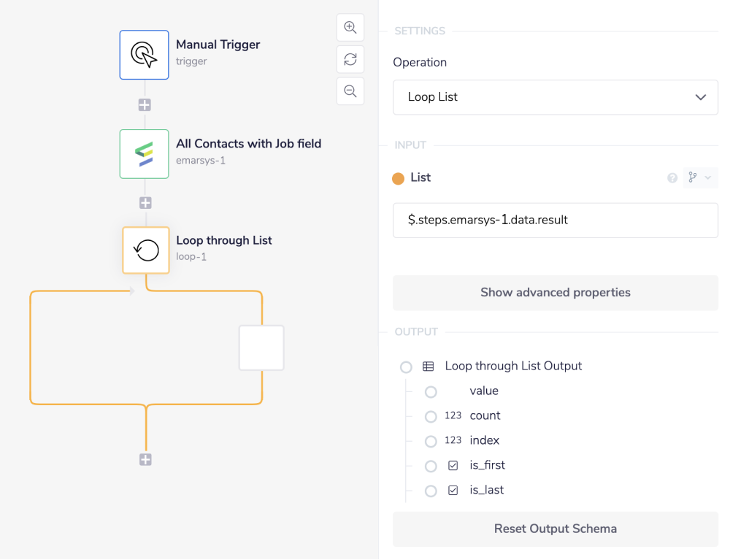
Task: Click the Manual Trigger node icon
Action: tap(144, 55)
